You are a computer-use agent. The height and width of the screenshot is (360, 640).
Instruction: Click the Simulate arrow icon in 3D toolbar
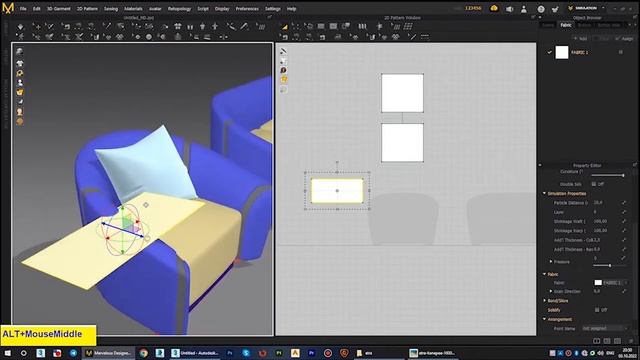[x=20, y=27]
